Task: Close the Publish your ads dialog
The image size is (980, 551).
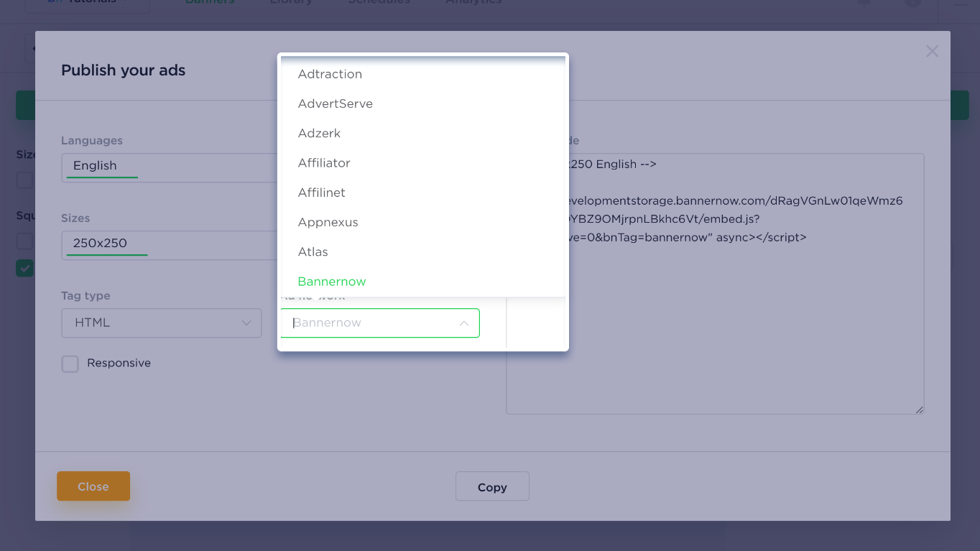Action: pos(932,51)
